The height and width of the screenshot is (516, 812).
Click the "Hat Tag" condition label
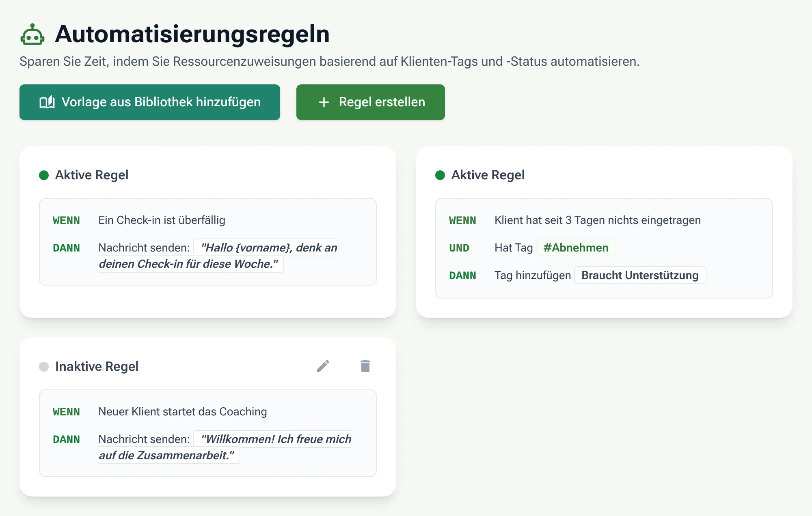tap(514, 247)
